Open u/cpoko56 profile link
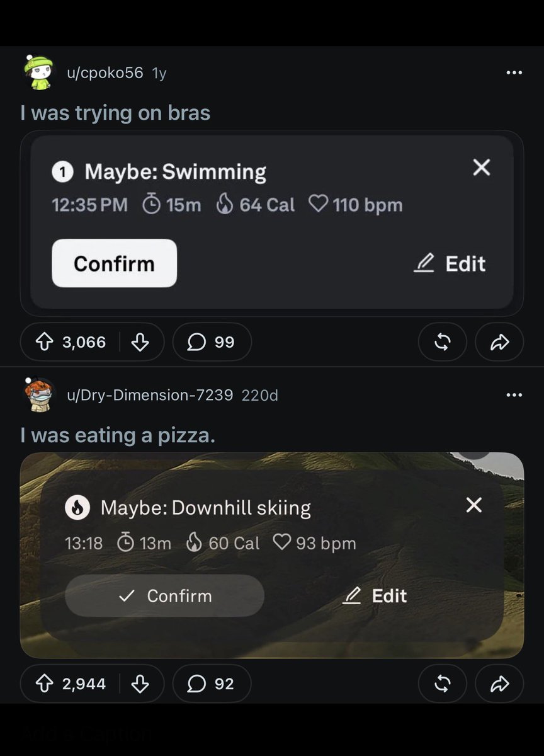 coord(105,73)
